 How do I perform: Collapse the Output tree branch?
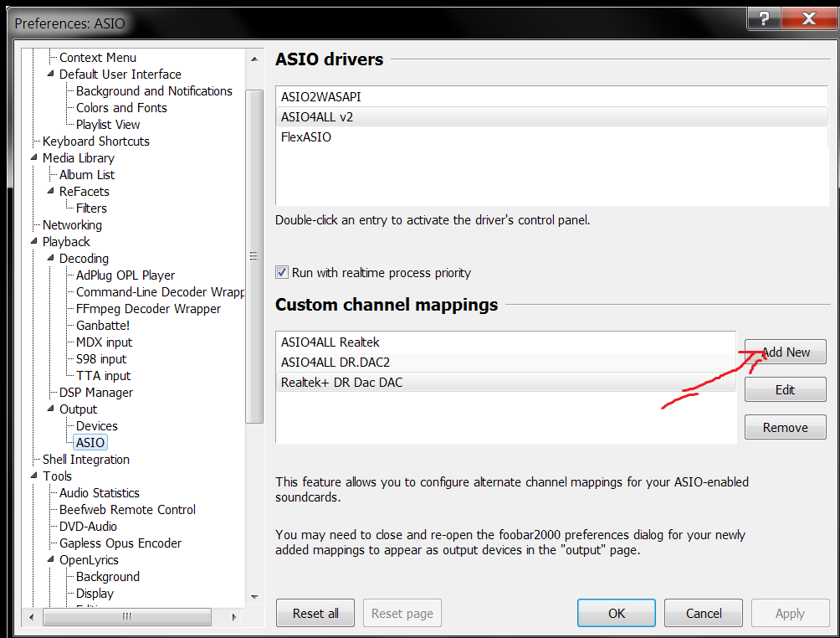tap(52, 409)
